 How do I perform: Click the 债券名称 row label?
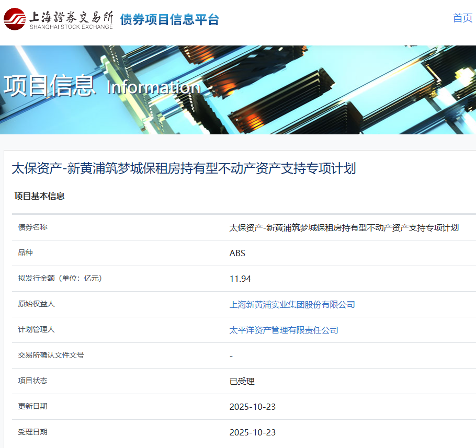click(32, 227)
